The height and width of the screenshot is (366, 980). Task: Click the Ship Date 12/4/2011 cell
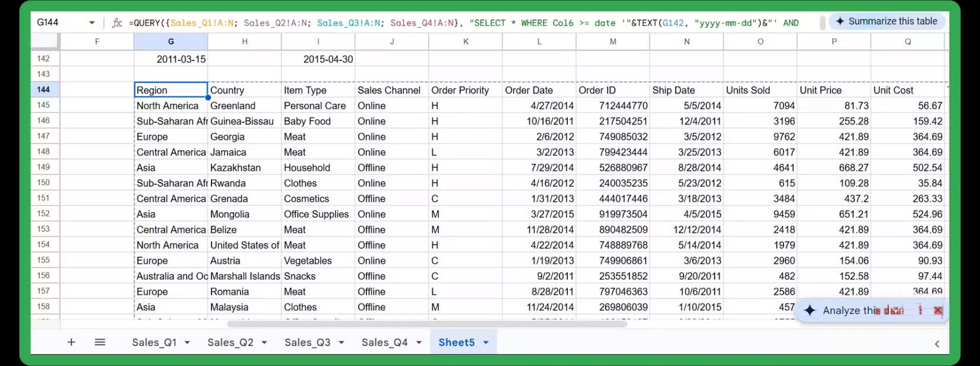point(687,121)
